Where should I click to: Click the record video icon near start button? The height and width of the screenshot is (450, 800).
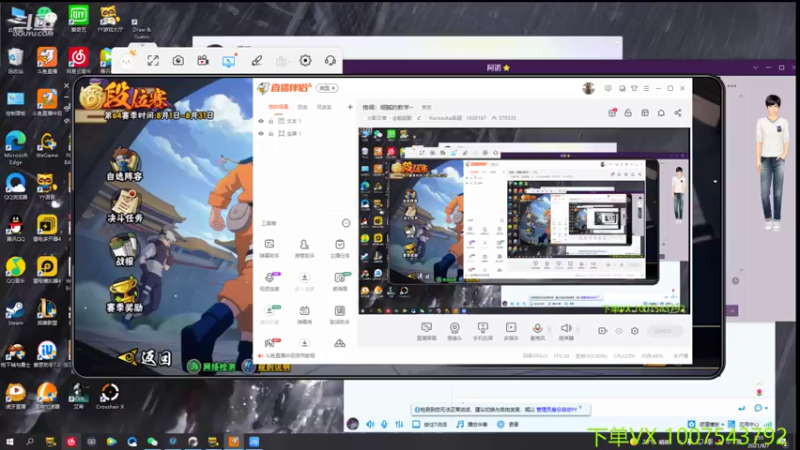(603, 331)
